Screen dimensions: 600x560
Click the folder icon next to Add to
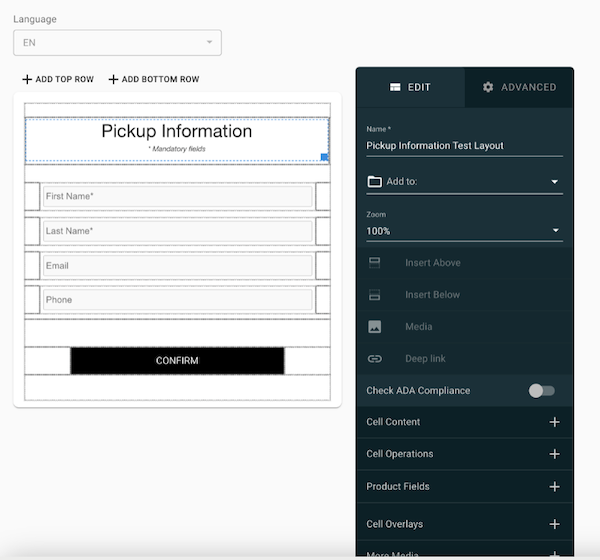[x=375, y=181]
